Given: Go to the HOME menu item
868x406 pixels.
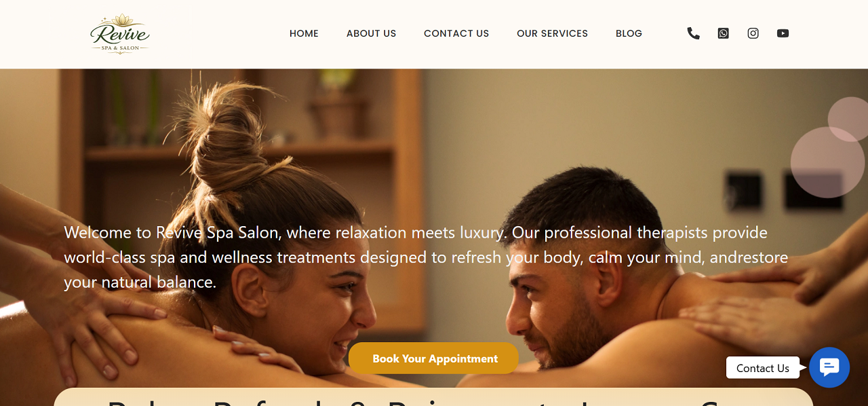Looking at the screenshot, I should 304,33.
